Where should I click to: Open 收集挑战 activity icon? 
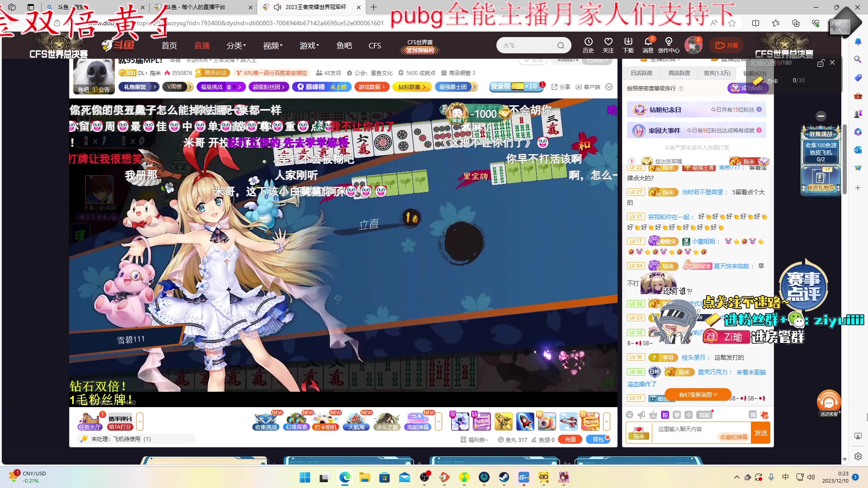266,421
